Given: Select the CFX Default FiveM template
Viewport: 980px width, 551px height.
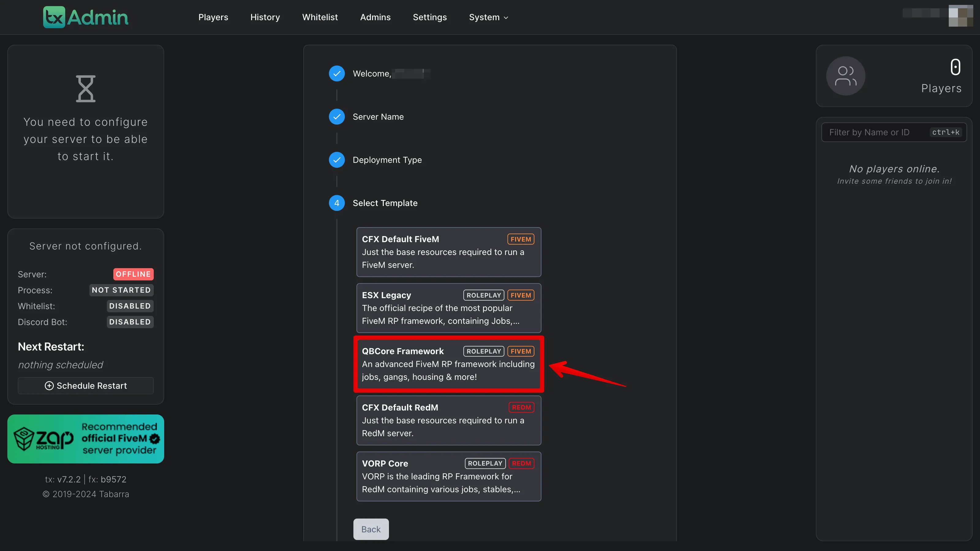Looking at the screenshot, I should tap(449, 252).
